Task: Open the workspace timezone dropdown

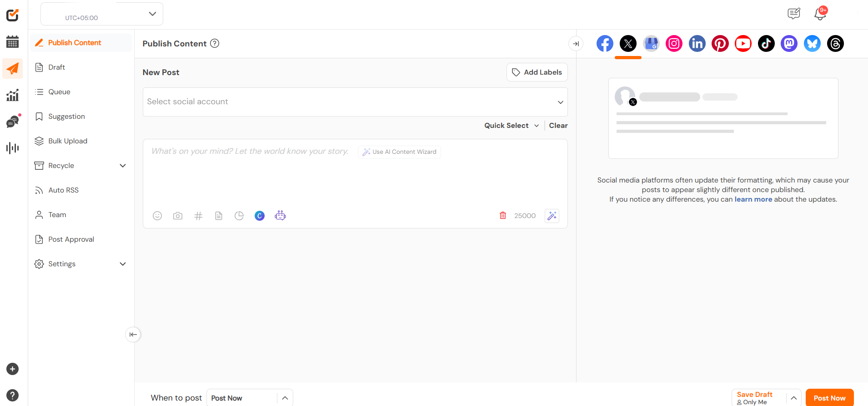Action: pos(102,14)
